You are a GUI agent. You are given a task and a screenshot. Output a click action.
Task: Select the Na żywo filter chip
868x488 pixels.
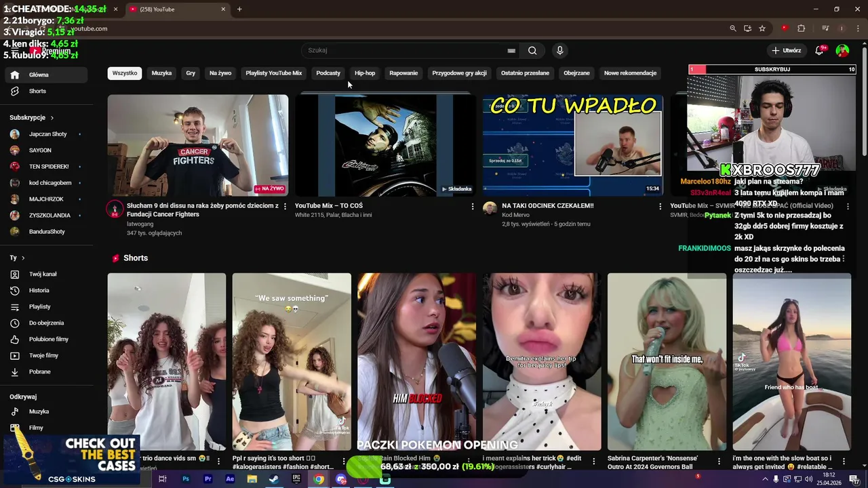[x=220, y=73]
